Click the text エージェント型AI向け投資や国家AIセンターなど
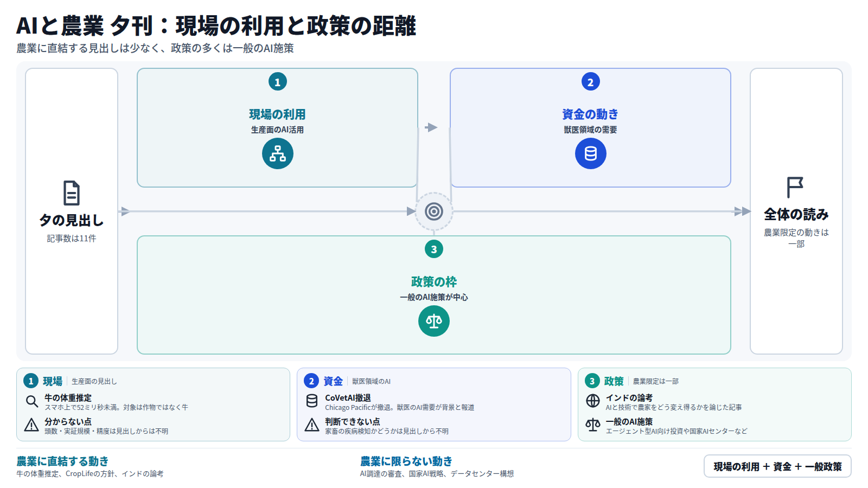Viewport: 868px width, 488px height. (x=676, y=432)
